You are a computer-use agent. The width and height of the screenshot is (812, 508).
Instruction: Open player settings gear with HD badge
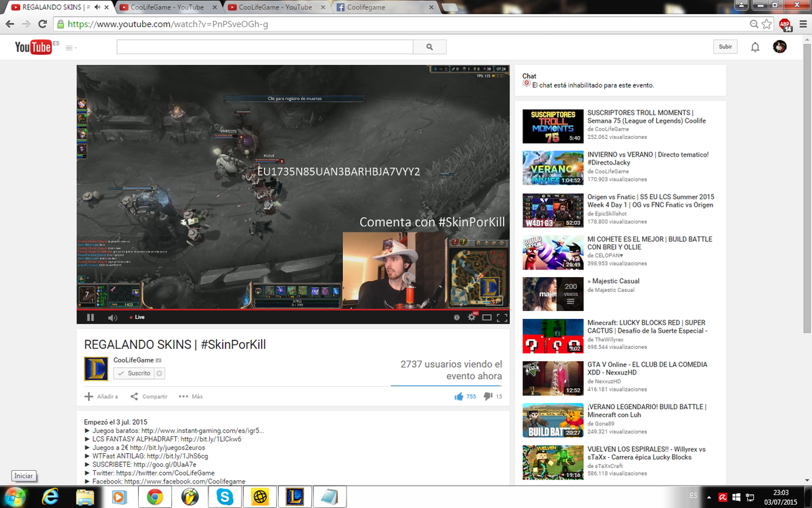tap(472, 317)
